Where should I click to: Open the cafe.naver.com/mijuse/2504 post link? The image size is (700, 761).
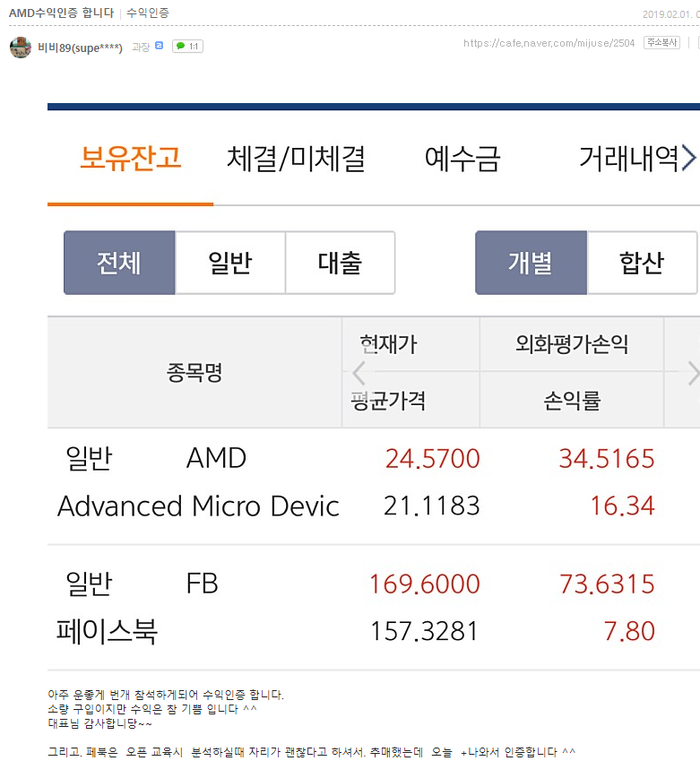[x=549, y=43]
